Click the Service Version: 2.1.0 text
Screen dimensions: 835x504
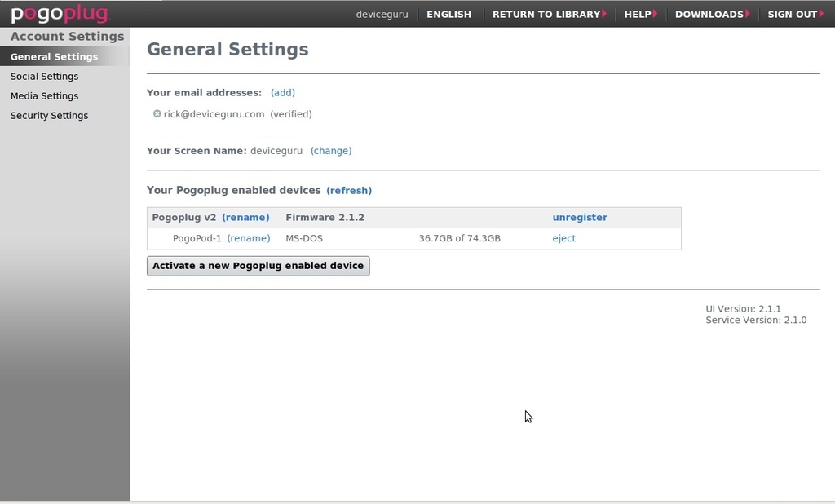point(756,321)
